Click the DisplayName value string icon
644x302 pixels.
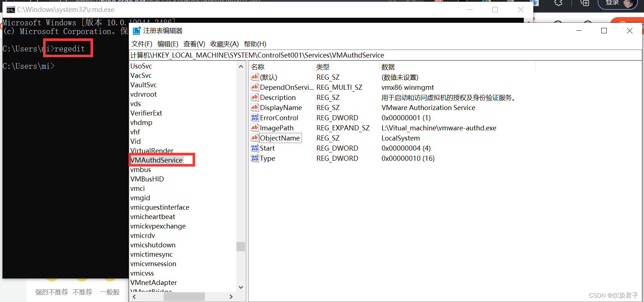coord(255,108)
